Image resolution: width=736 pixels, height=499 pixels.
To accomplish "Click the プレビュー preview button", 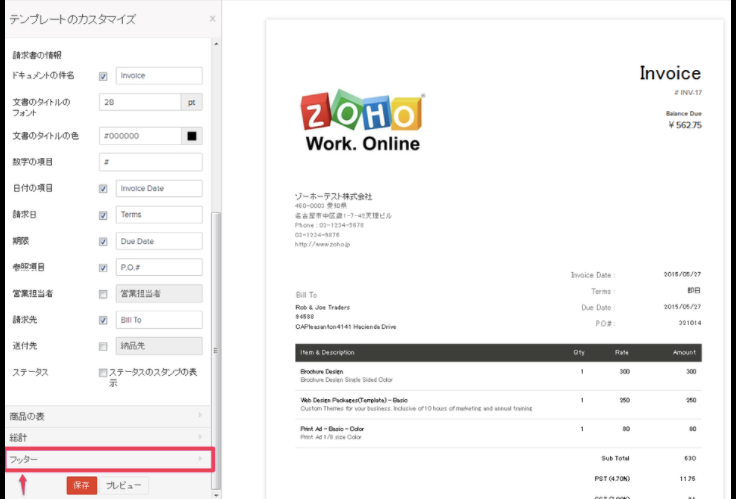I will (123, 485).
